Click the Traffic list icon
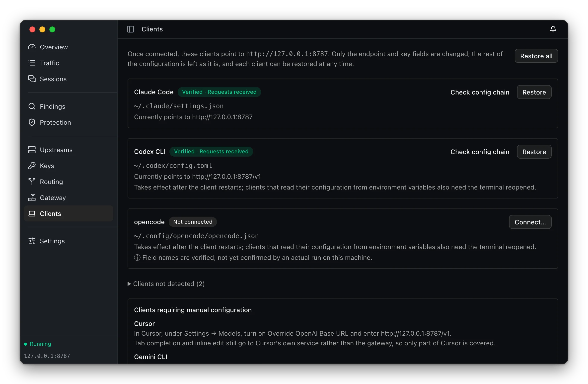 point(32,63)
